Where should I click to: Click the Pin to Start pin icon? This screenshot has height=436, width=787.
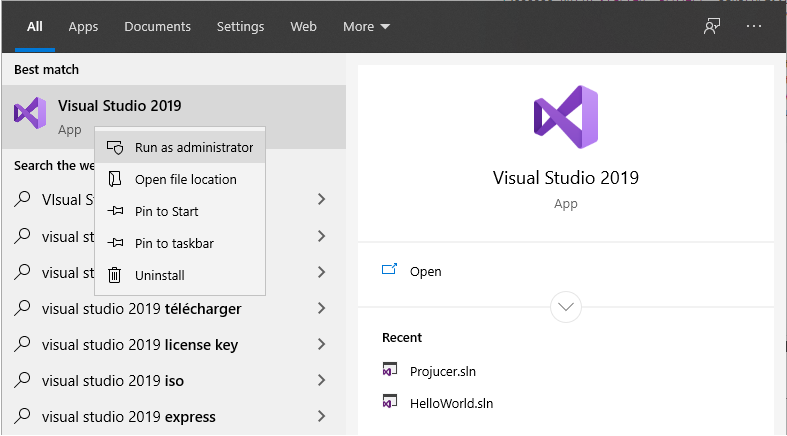click(x=115, y=212)
